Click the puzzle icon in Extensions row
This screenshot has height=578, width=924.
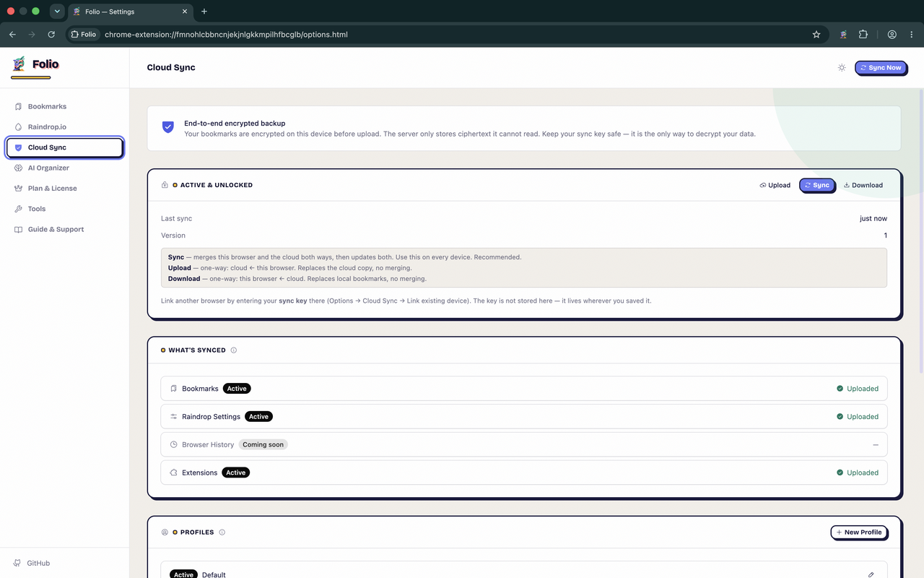pyautogui.click(x=174, y=473)
